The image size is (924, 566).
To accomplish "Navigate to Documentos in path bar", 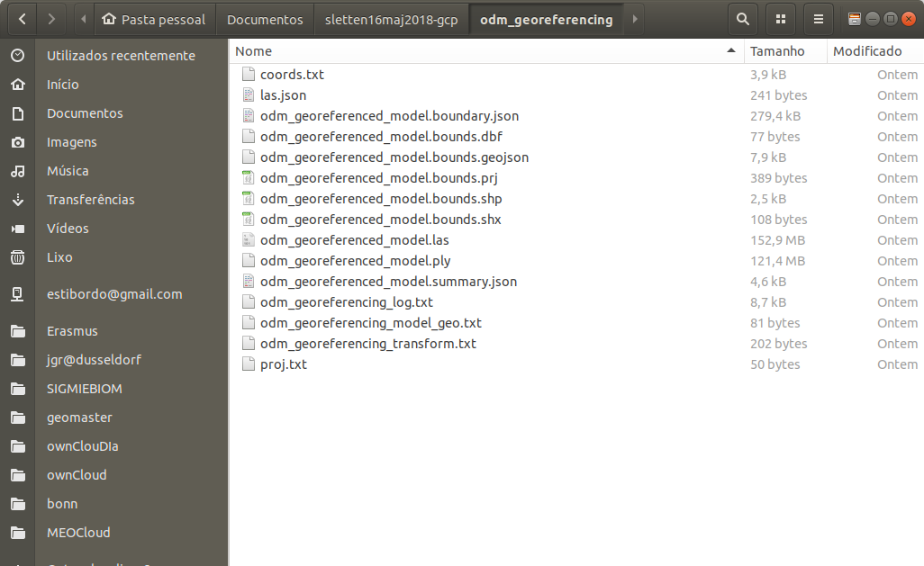I will [265, 19].
